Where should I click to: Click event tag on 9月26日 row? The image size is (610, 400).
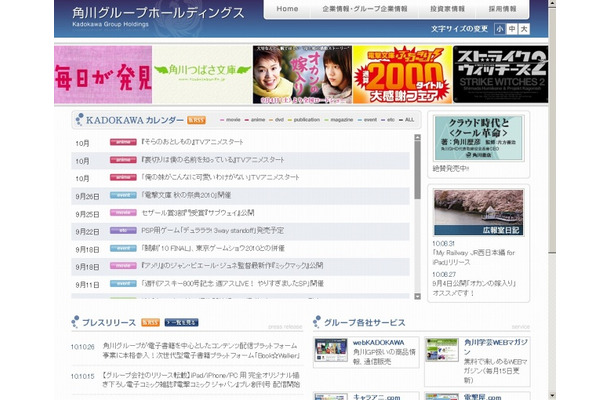(x=123, y=195)
